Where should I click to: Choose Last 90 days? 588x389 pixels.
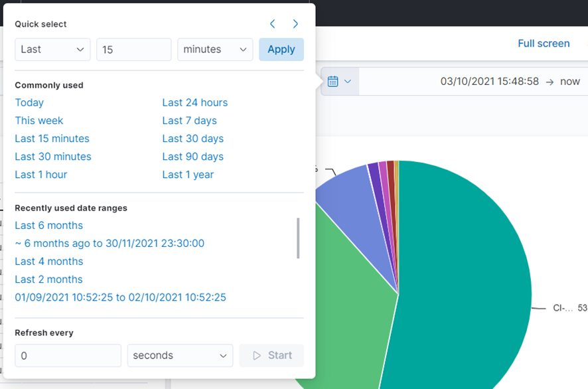click(192, 157)
